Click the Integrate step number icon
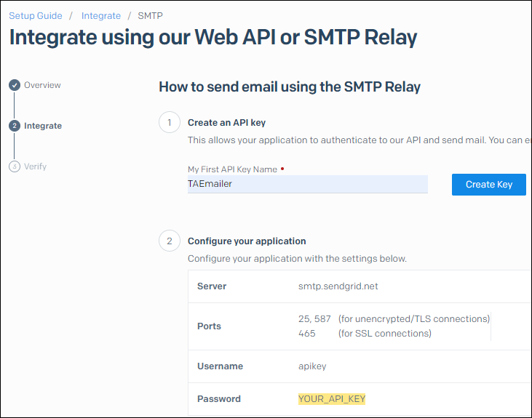The height and width of the screenshot is (418, 532). point(15,126)
